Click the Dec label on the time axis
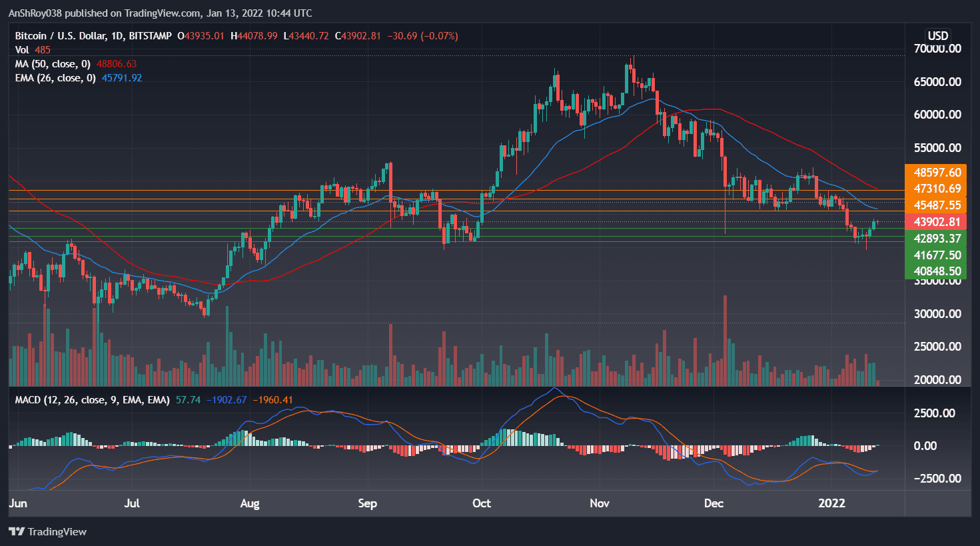 pyautogui.click(x=714, y=504)
